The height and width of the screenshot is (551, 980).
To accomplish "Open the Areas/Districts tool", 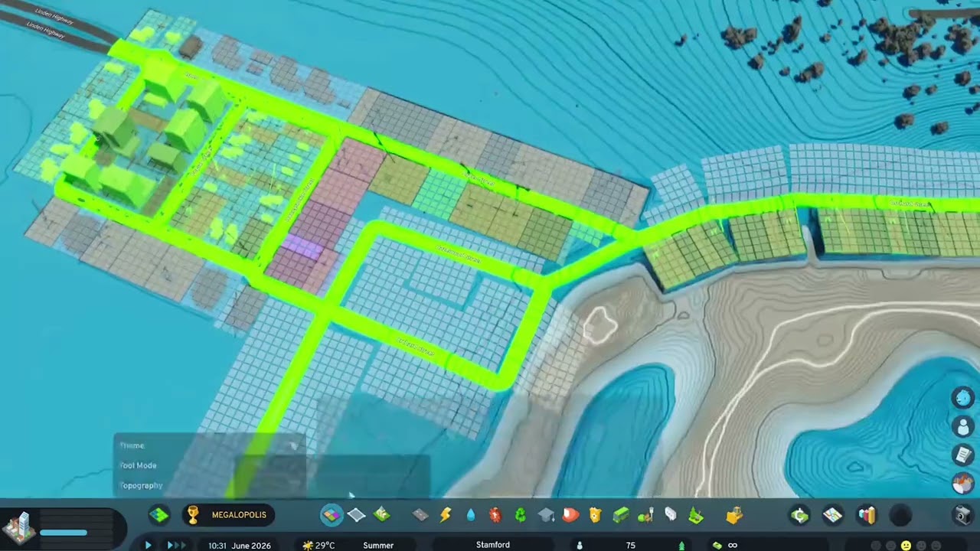I will tap(357, 515).
